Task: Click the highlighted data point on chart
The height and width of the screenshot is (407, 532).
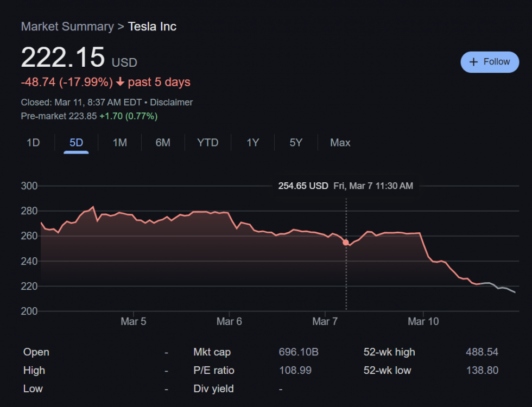Action: point(346,243)
